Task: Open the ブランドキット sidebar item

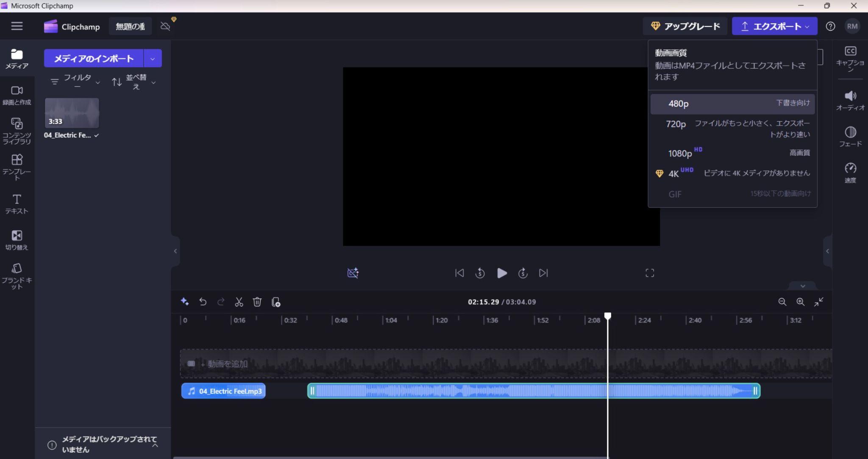Action: [x=17, y=276]
